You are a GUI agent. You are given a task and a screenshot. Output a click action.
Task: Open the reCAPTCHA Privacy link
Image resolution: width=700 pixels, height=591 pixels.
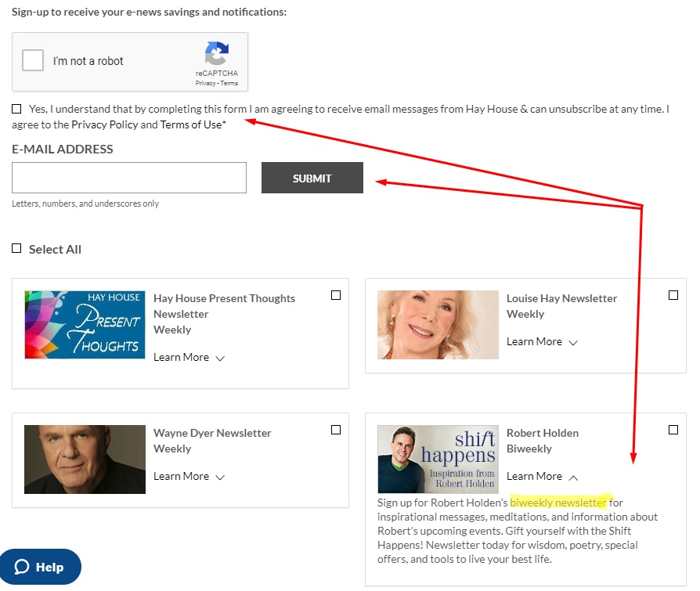click(205, 84)
